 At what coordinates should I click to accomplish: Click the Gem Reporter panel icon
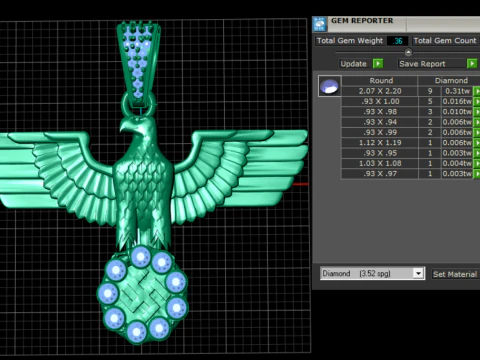point(320,24)
